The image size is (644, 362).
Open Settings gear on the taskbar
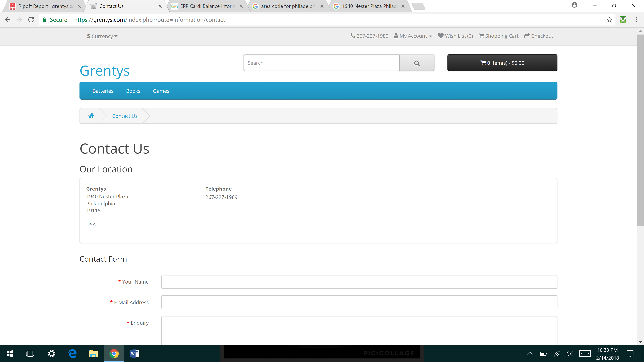(x=51, y=353)
